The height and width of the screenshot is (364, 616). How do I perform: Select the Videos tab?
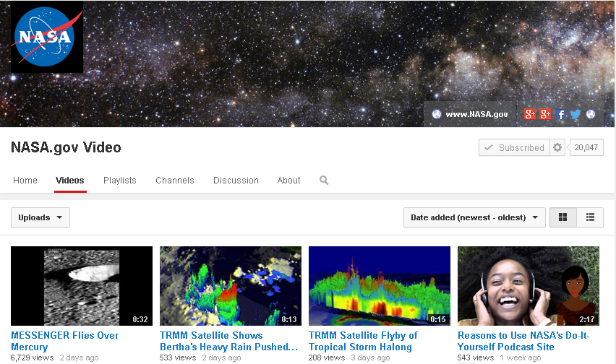(x=70, y=181)
